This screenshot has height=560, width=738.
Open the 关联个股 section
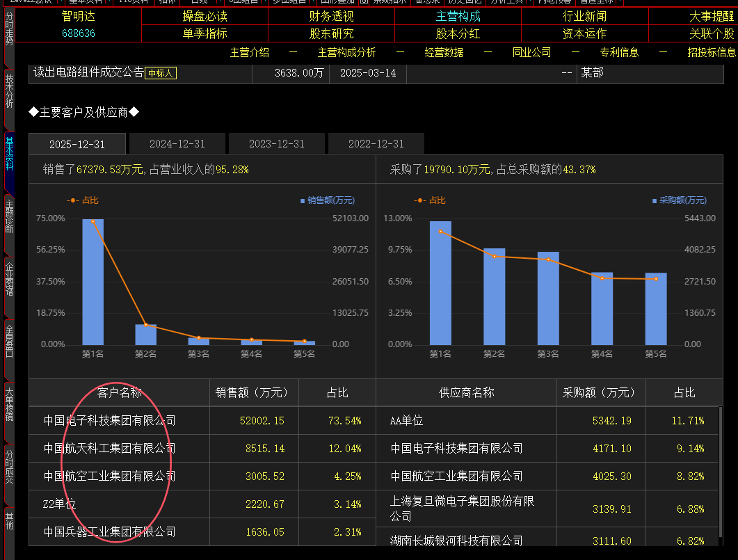(712, 34)
